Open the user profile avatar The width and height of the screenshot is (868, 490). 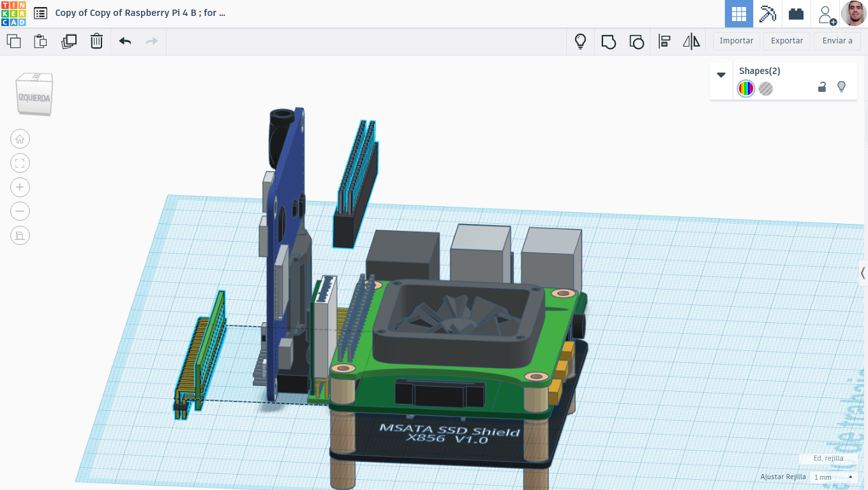click(854, 13)
